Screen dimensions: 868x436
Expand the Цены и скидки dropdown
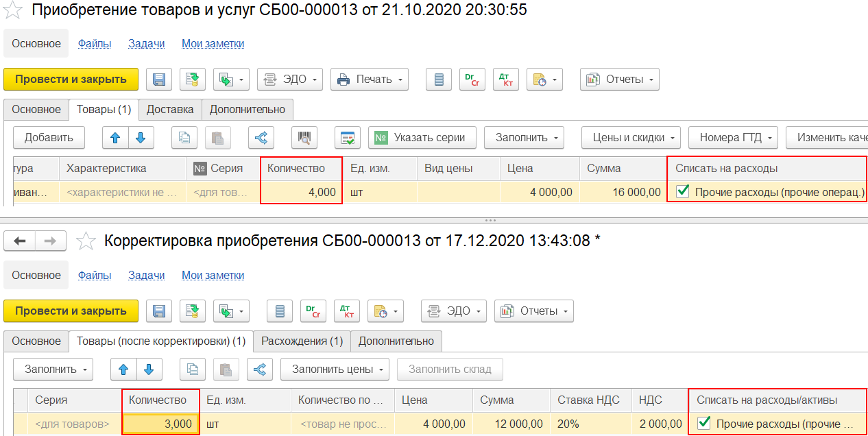point(631,137)
